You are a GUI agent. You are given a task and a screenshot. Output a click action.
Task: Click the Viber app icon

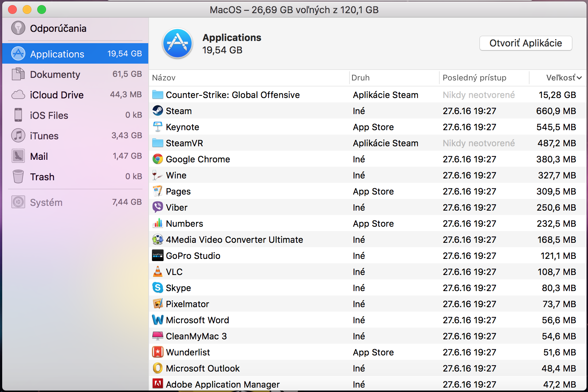(x=157, y=207)
